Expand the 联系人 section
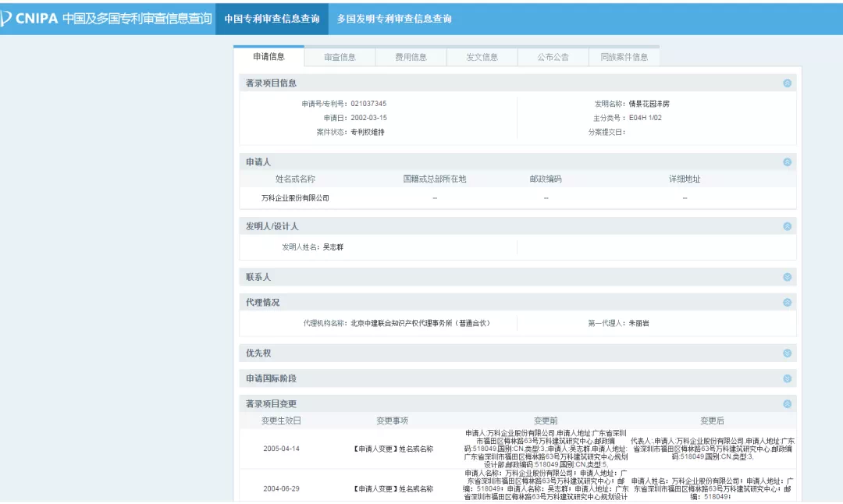This screenshot has width=843, height=504. [787, 277]
